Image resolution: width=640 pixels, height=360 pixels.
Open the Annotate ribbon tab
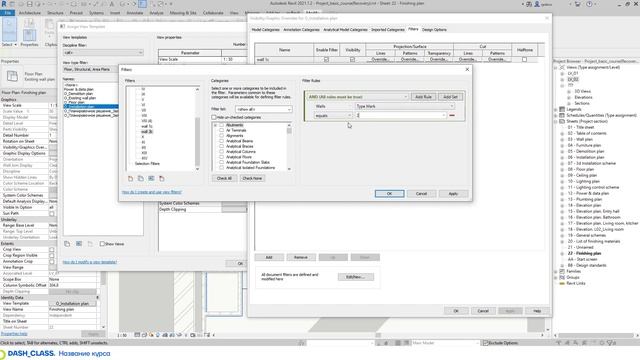click(x=135, y=13)
